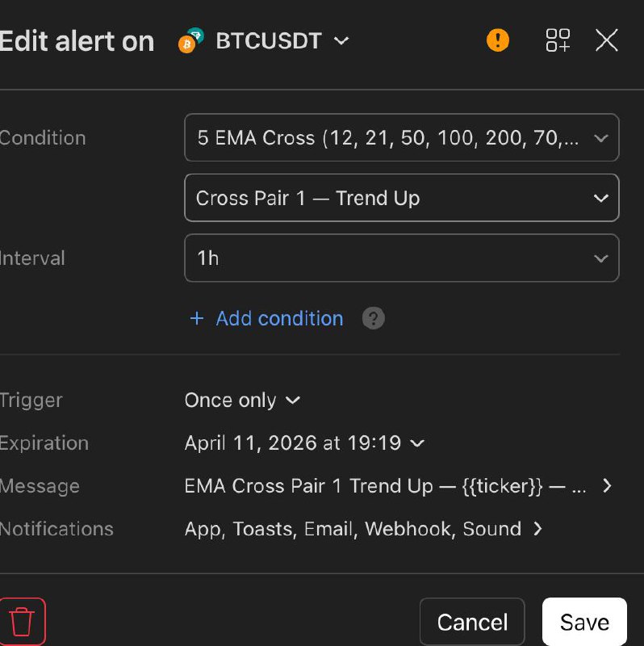Open the 5 EMA Cross condition dropdown
Viewport: 644px width, 646px height.
coord(401,137)
